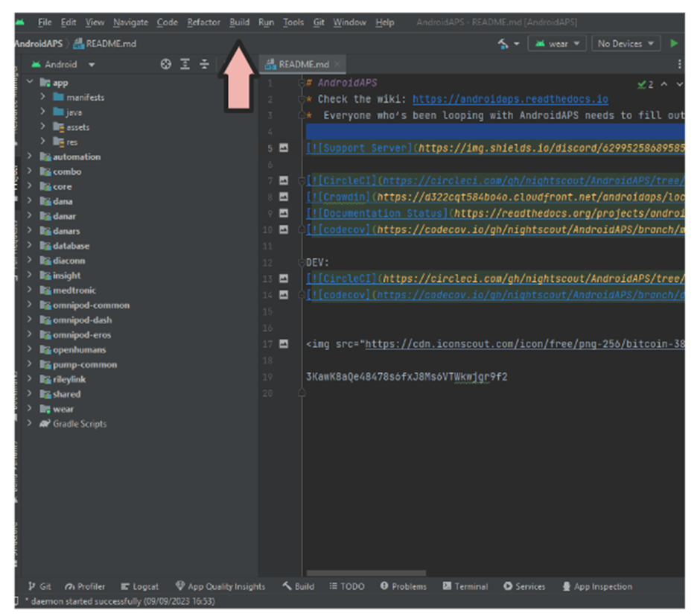
Task: Go to the previous highlighted problem
Action: tap(664, 84)
